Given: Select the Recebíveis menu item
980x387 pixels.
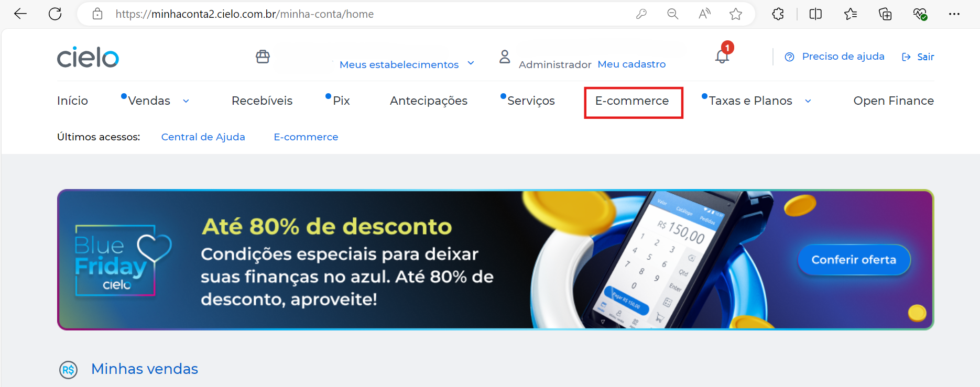Looking at the screenshot, I should coord(262,101).
